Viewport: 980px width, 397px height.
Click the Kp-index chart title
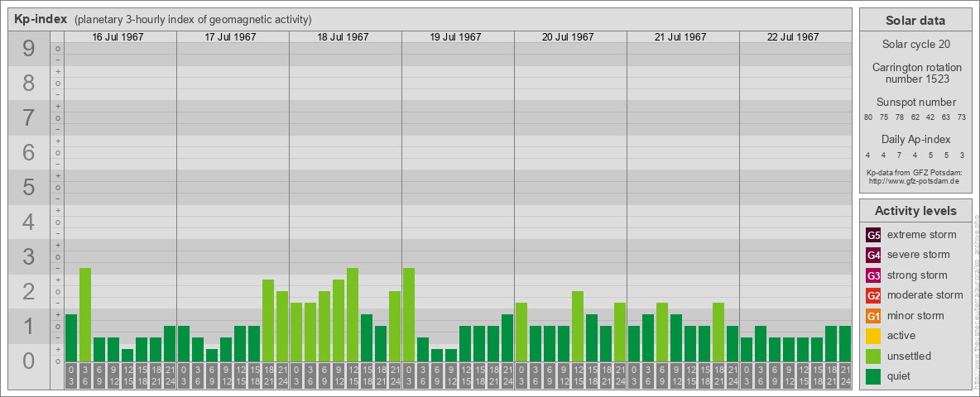pos(41,19)
